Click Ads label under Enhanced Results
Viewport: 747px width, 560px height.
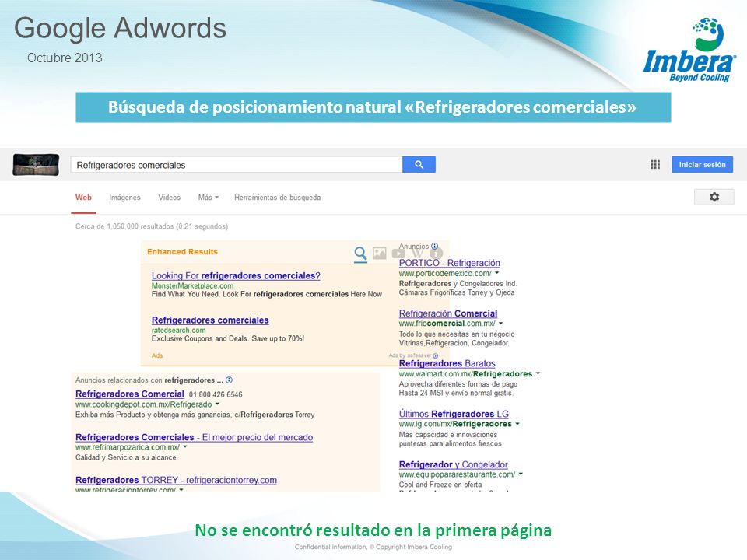pos(156,355)
